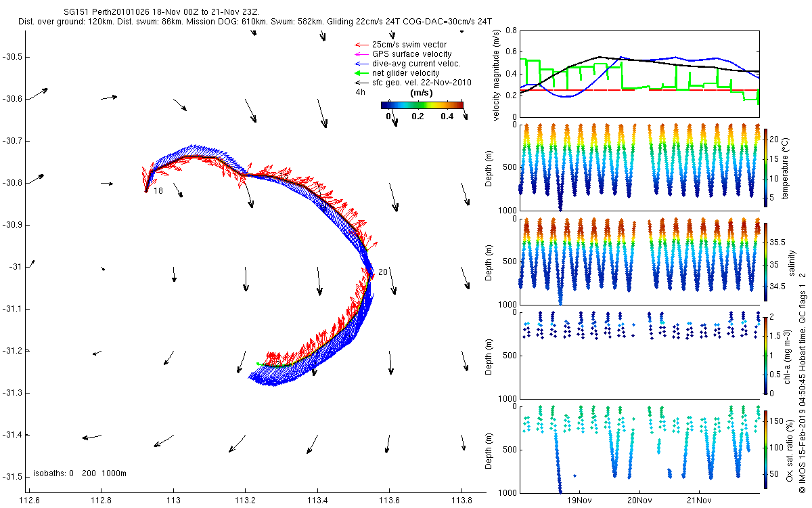Screen dimensions: 812x508
Task: Select the 'GPS surface velocity' legend label
Action: click(412, 54)
